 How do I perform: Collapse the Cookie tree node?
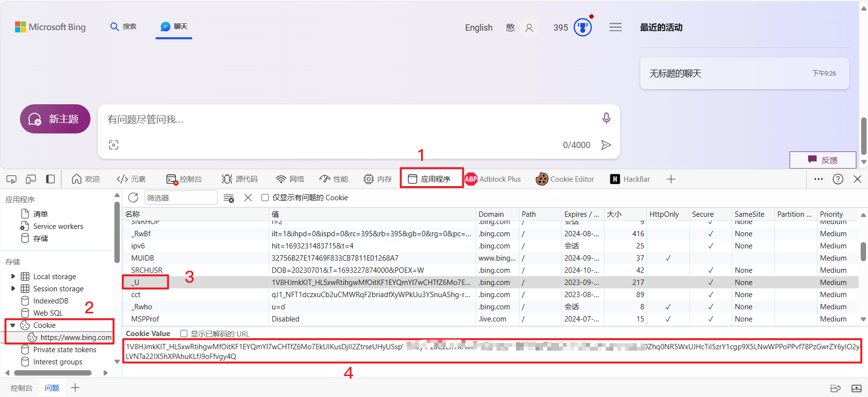(x=13, y=325)
